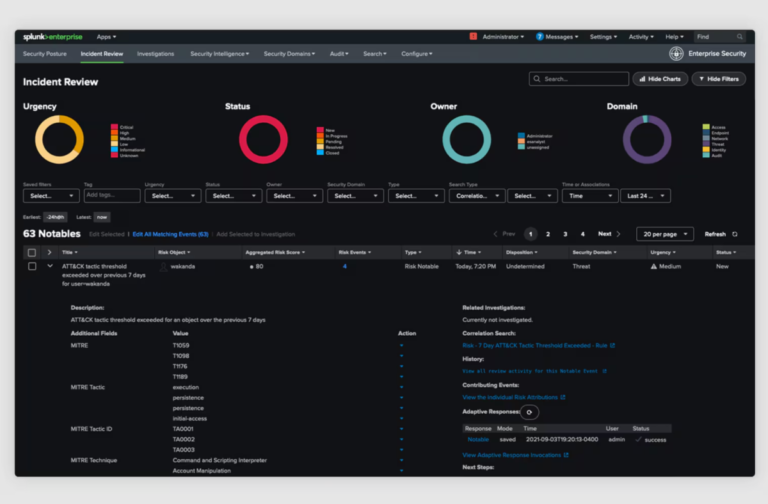The height and width of the screenshot is (504, 768).
Task: Open Action menu for T1059 MITRE value
Action: (x=402, y=345)
